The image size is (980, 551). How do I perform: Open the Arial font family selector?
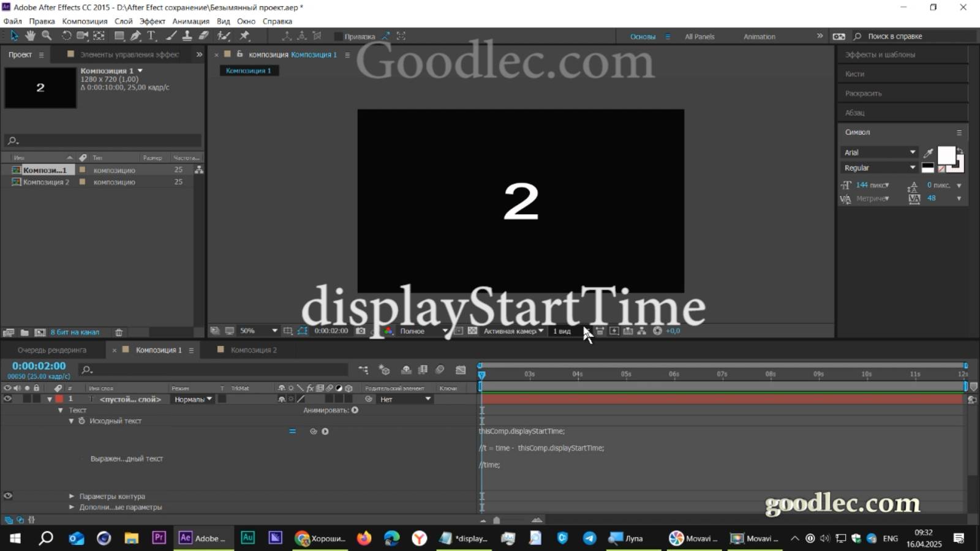[879, 152]
